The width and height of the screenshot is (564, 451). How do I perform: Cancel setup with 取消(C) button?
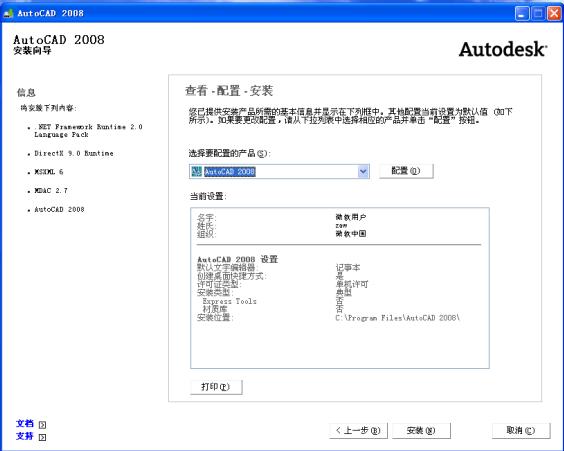521,430
